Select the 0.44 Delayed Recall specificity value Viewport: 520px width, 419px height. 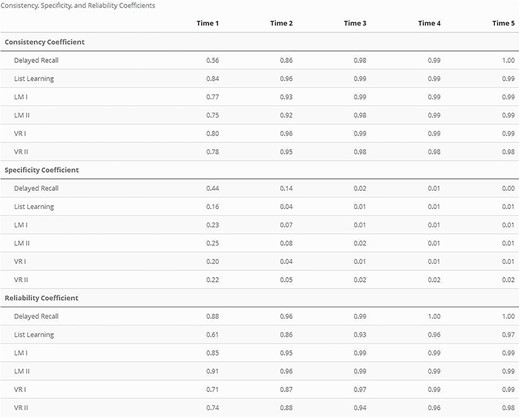click(x=212, y=188)
